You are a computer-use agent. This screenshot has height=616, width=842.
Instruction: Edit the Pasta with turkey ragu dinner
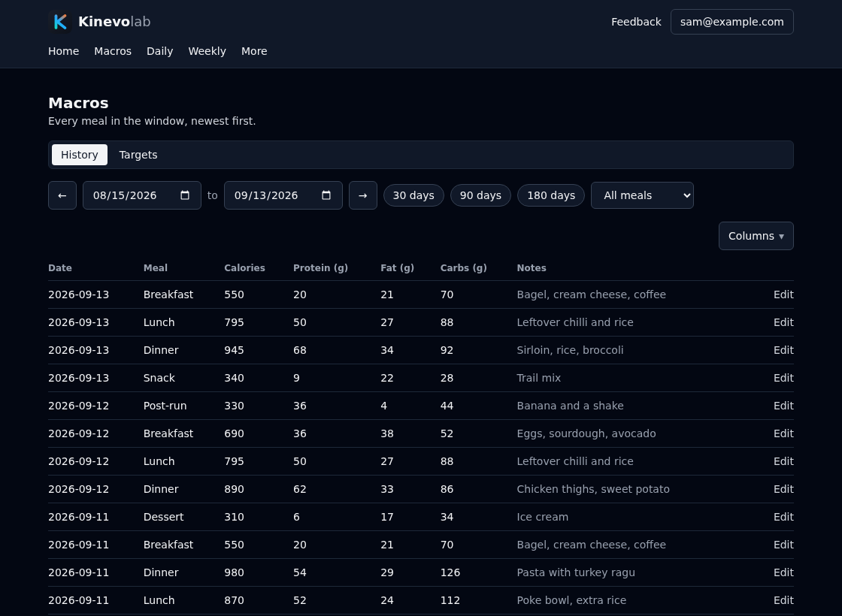(783, 572)
